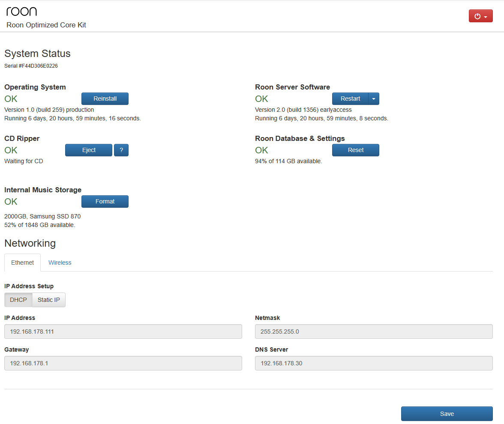Viewport: 504px width, 424px height.
Task: Click '2000GB, Samsung SSD 870' text
Action: 42,217
